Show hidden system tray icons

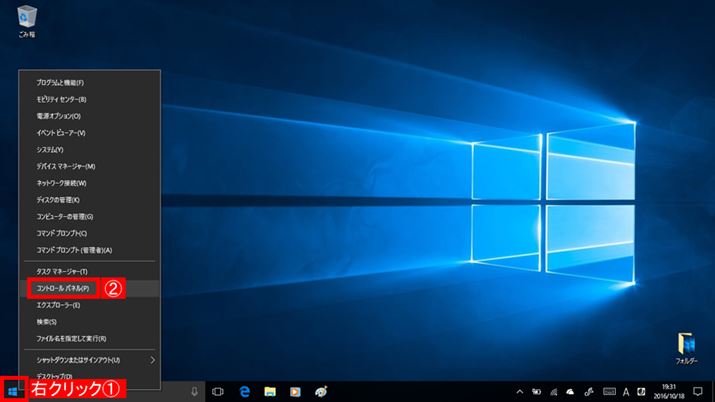(519, 391)
